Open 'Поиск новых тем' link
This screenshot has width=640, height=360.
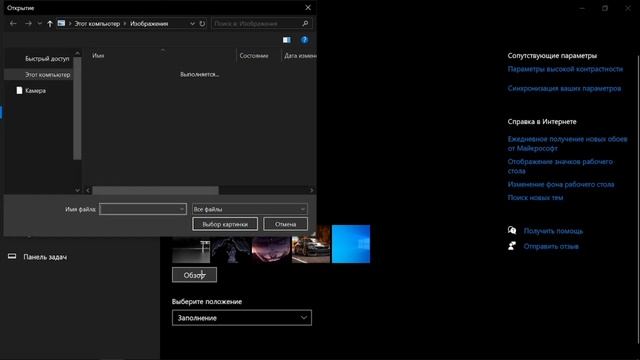coord(535,198)
